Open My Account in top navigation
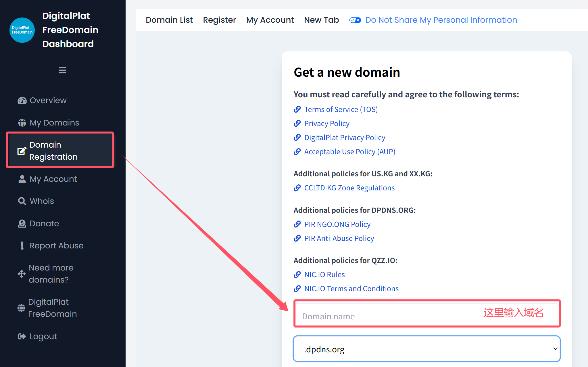Image resolution: width=588 pixels, height=367 pixels. click(x=270, y=20)
